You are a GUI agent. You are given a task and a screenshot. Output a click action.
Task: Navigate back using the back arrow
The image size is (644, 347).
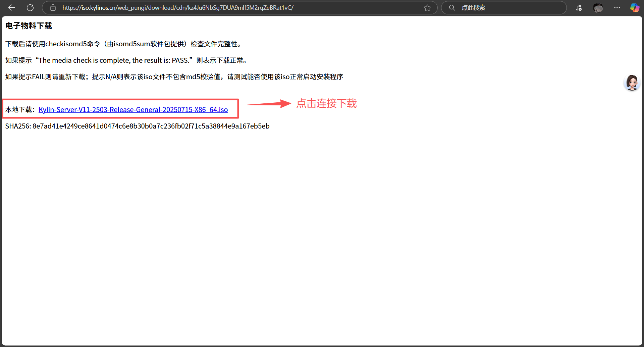pos(12,7)
